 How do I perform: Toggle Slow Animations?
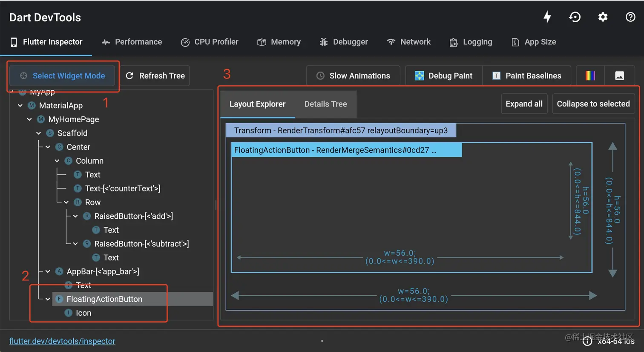(353, 76)
